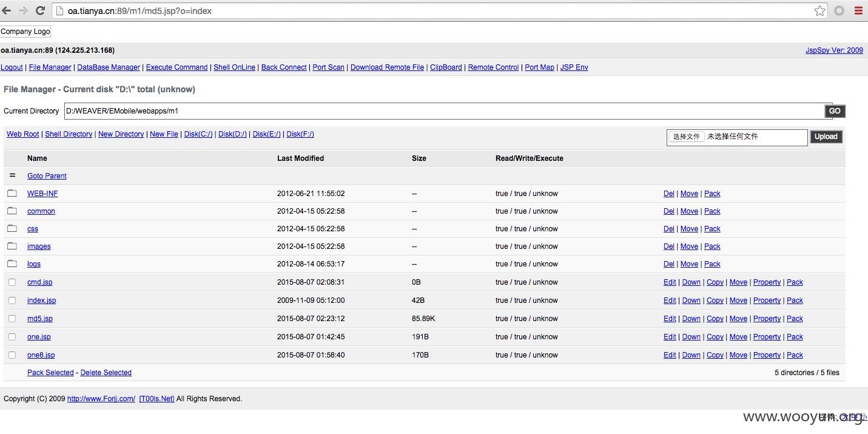Click the folder icon beside common
Viewport: 868px width, 434px height.
point(12,211)
